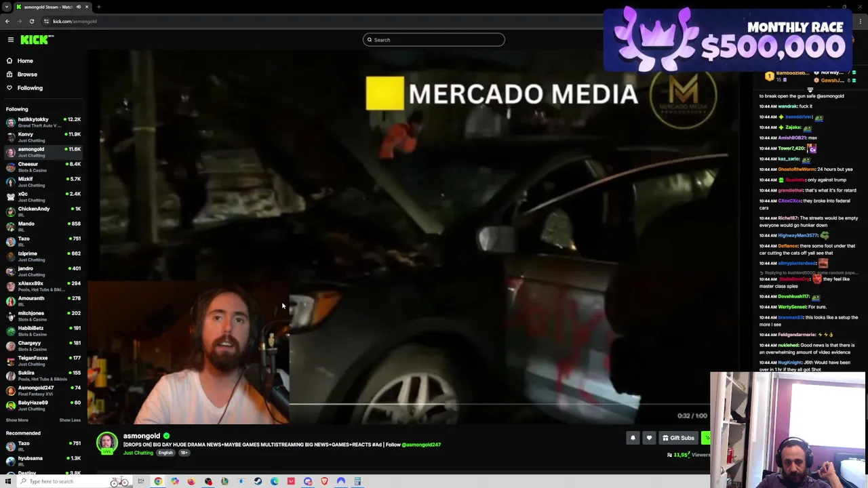
Task: Reload the kick.com page
Action: coord(31,21)
